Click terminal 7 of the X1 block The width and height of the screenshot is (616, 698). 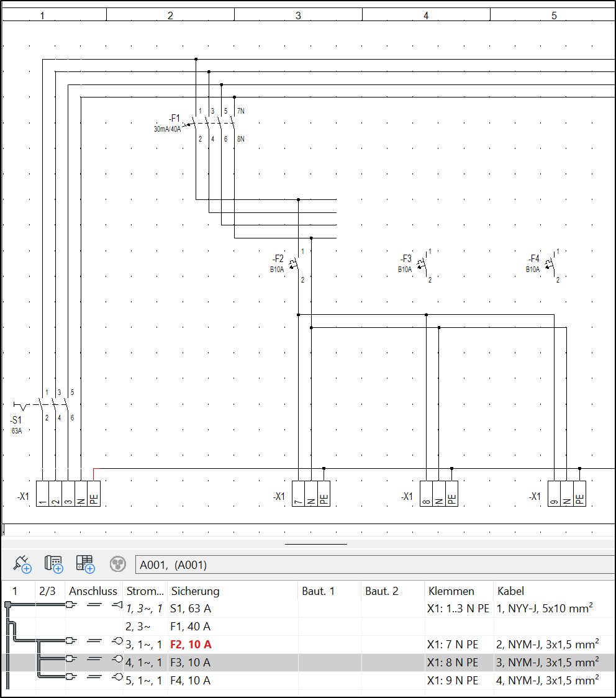pos(298,494)
